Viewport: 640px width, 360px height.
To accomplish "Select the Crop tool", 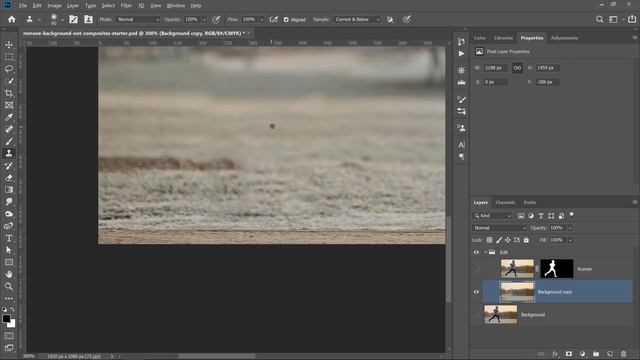I will coord(9,93).
